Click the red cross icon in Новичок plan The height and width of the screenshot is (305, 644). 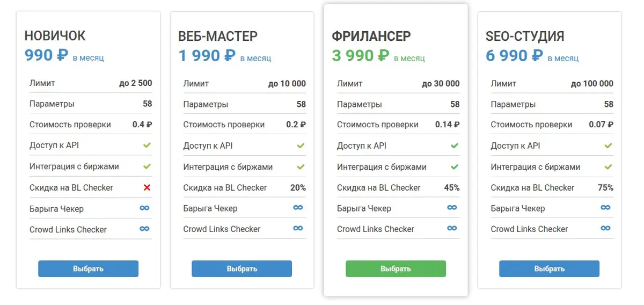pos(147,187)
